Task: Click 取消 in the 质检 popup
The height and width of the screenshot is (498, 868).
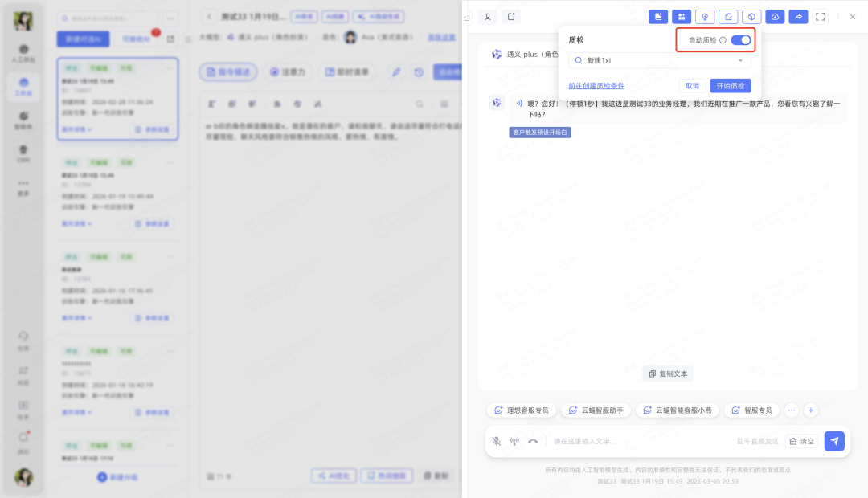Action: (x=692, y=86)
